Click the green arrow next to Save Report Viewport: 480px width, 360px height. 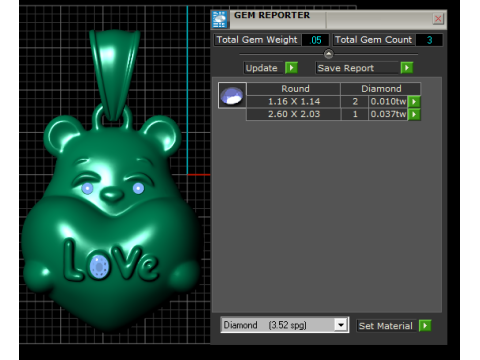tap(407, 68)
